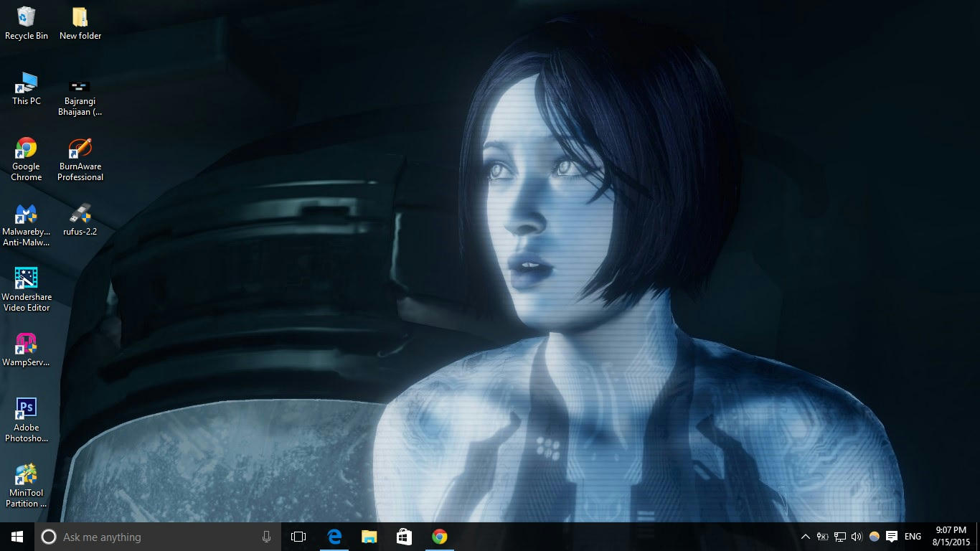
Task: Click the Show desktop strip at the taskbar end
Action: tap(978, 537)
